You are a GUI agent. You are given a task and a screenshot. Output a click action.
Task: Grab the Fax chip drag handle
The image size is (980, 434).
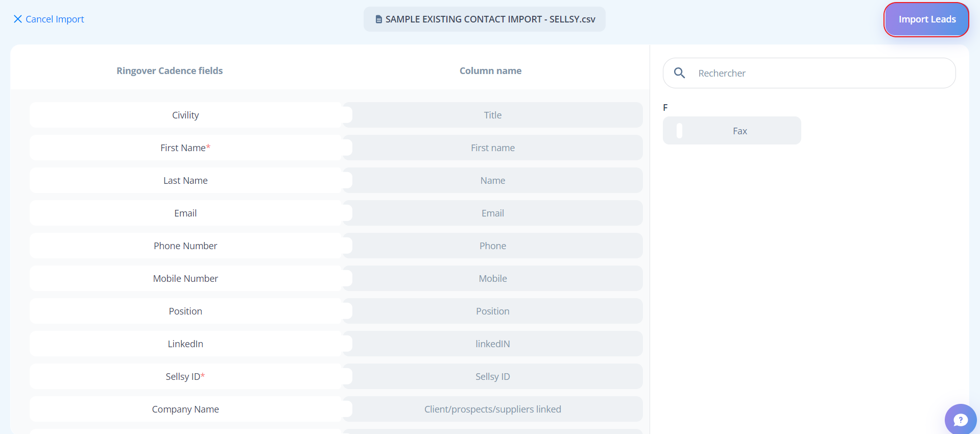679,131
